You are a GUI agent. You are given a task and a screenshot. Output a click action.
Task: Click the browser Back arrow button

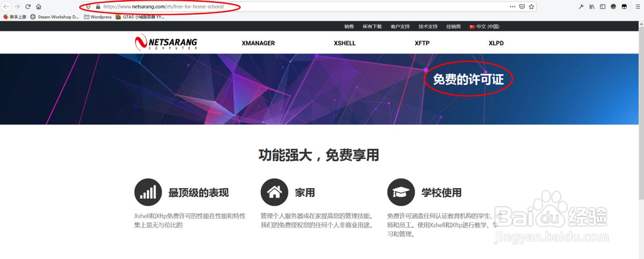[x=6, y=6]
